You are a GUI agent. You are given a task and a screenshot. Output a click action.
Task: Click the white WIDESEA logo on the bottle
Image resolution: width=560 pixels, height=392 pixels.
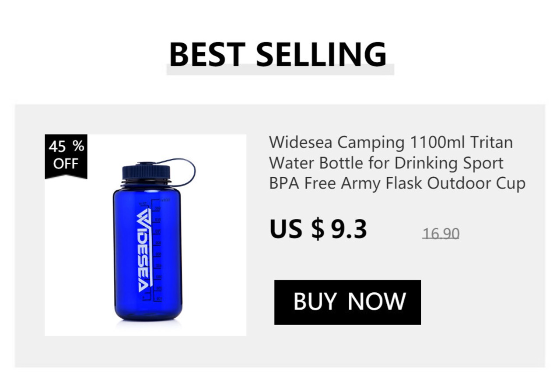[x=144, y=250]
